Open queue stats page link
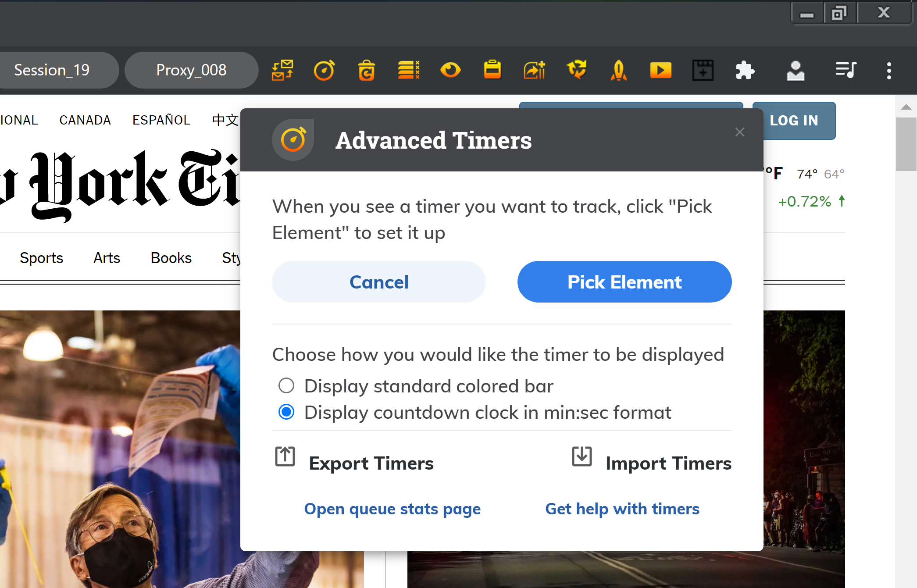Viewport: 917px width, 588px height. point(392,509)
